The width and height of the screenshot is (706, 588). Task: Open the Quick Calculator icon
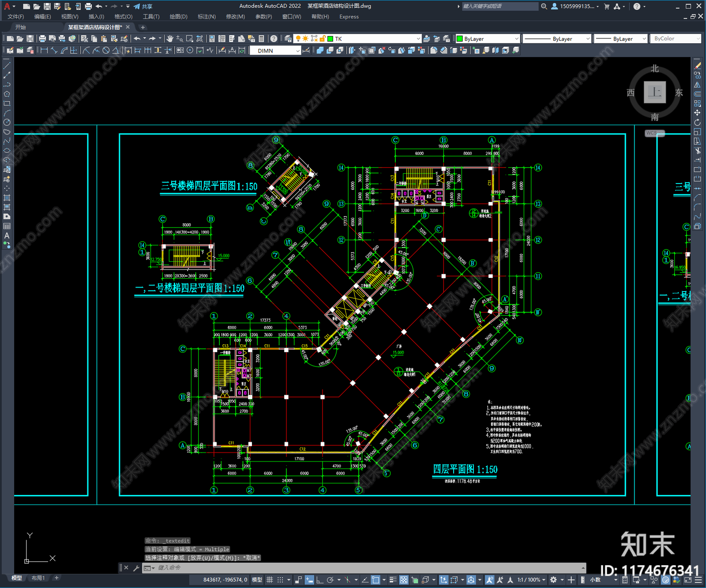(261, 39)
